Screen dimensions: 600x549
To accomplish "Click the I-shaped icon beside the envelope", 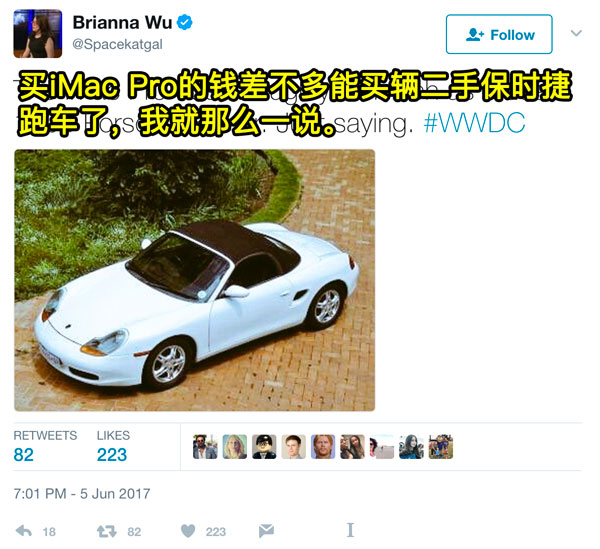I will pyautogui.click(x=350, y=530).
